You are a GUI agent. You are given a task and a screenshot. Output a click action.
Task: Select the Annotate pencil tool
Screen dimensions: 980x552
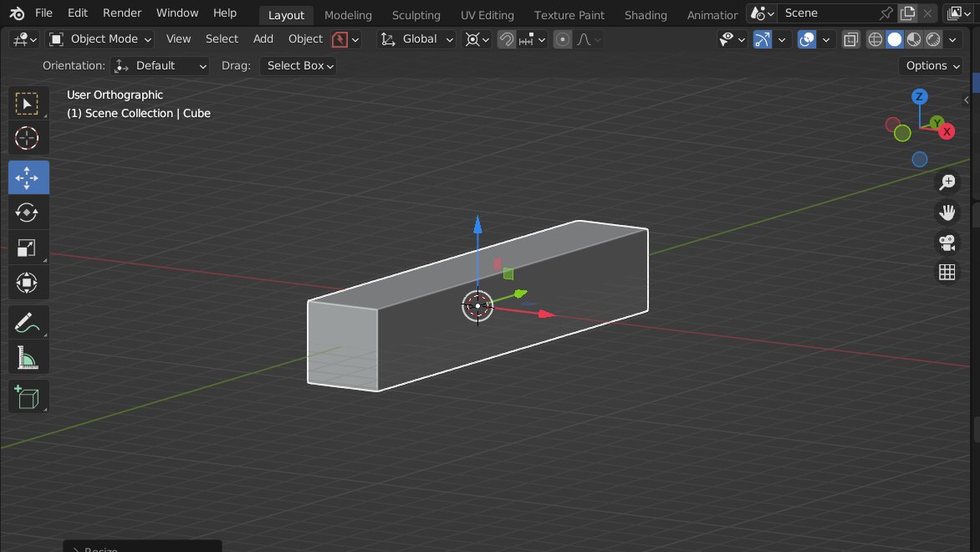point(27,323)
